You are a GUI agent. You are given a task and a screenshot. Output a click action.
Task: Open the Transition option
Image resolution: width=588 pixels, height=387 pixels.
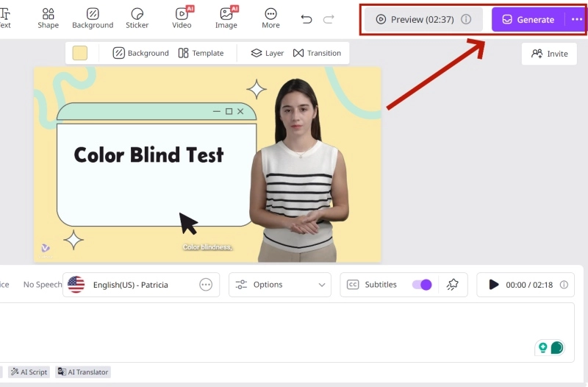[318, 53]
